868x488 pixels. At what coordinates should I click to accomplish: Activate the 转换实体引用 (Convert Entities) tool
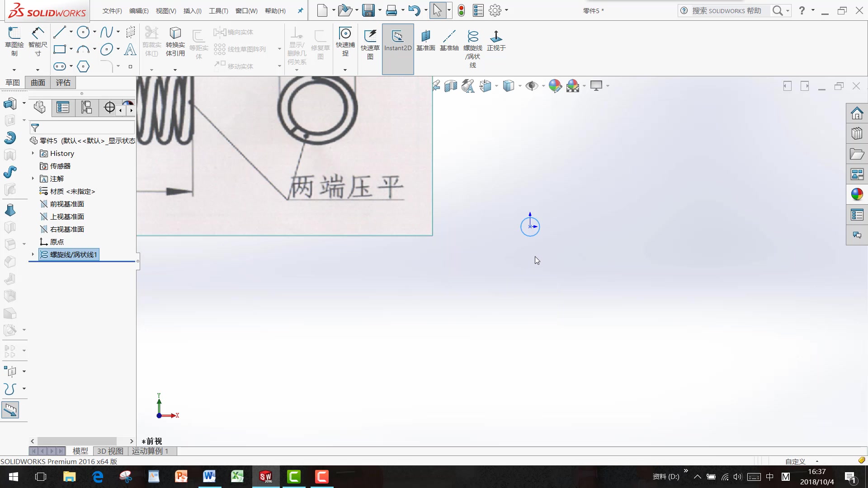175,43
